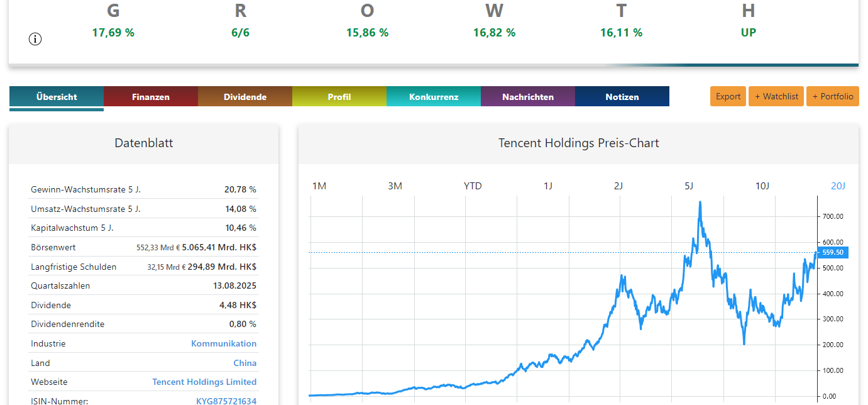This screenshot has width=868, height=405.
Task: Set chart range to 10J
Action: tap(762, 186)
